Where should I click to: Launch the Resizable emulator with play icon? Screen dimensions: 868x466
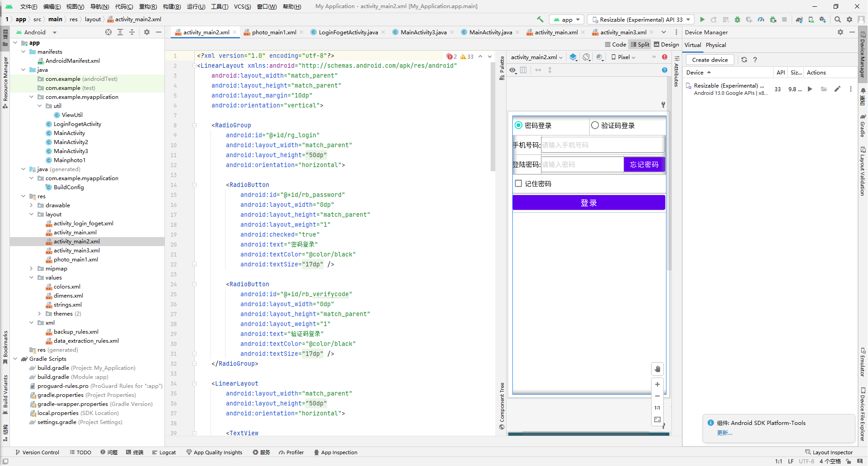(810, 89)
